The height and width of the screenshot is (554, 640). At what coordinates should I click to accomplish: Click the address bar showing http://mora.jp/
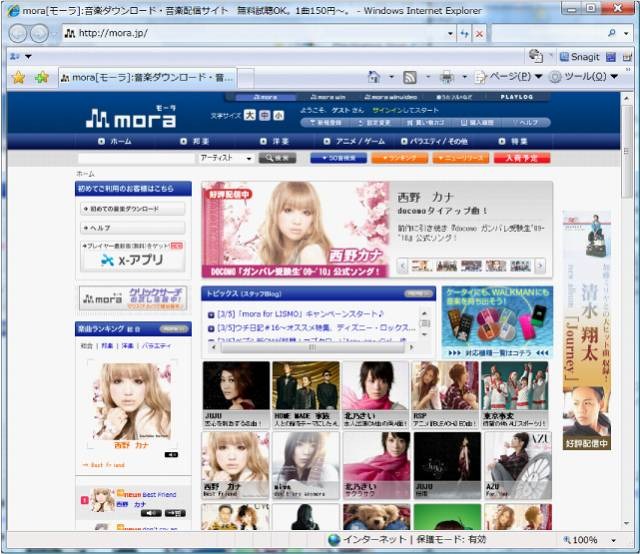[253, 33]
